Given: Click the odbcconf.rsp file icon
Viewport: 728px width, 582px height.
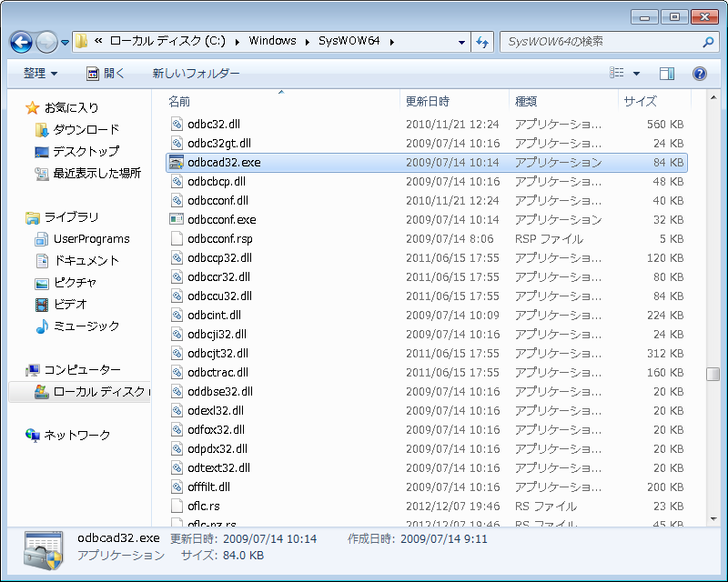Looking at the screenshot, I should tap(177, 238).
